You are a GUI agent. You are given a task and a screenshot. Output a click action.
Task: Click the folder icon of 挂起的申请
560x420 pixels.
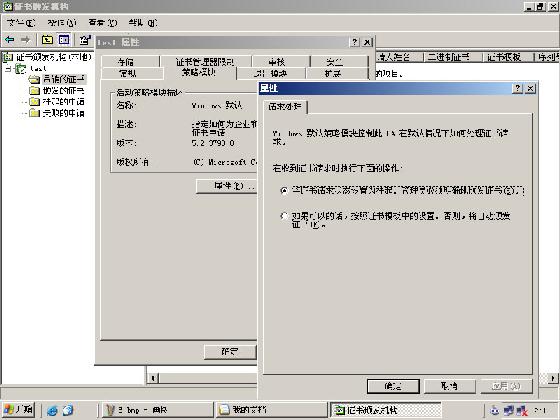coord(34,102)
